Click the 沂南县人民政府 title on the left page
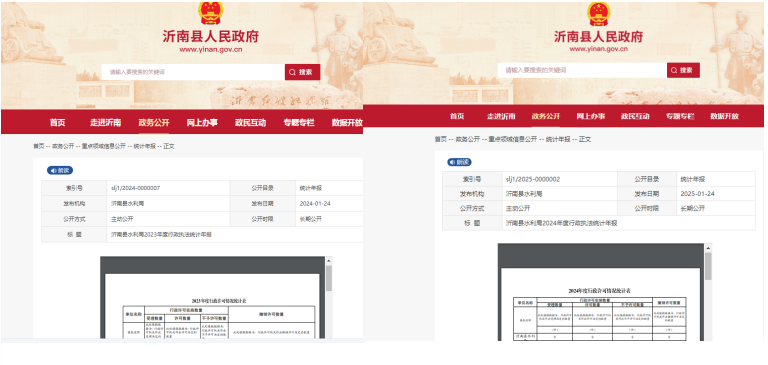 point(211,36)
